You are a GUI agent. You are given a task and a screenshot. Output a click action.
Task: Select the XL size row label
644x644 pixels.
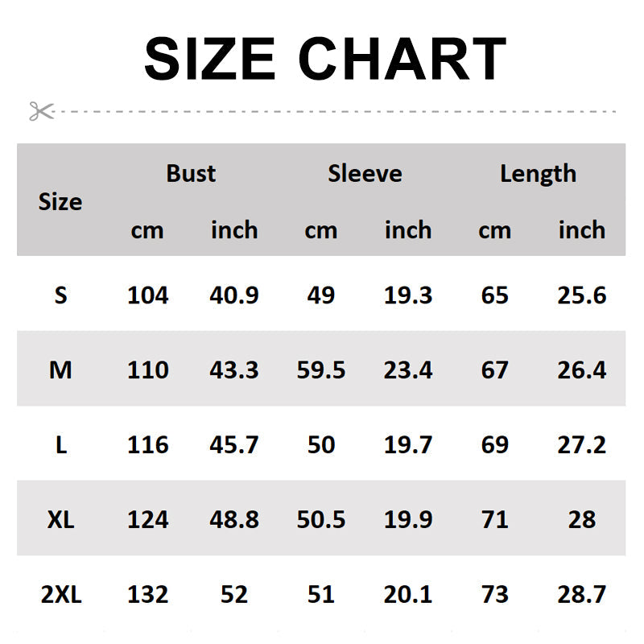[x=60, y=519]
